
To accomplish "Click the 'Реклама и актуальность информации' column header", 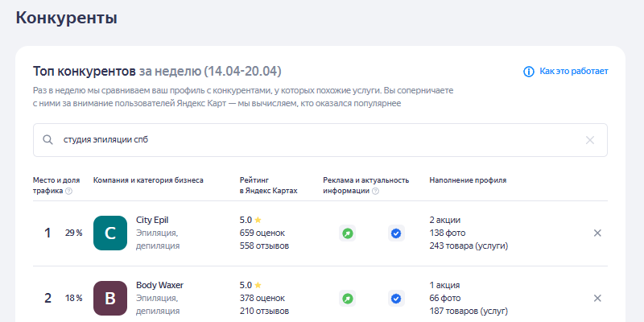I will [366, 186].
